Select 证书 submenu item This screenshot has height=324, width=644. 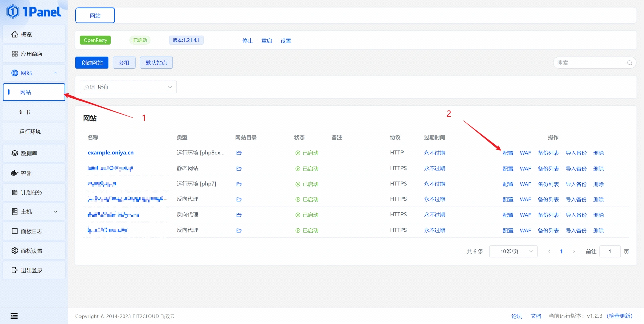(34, 112)
